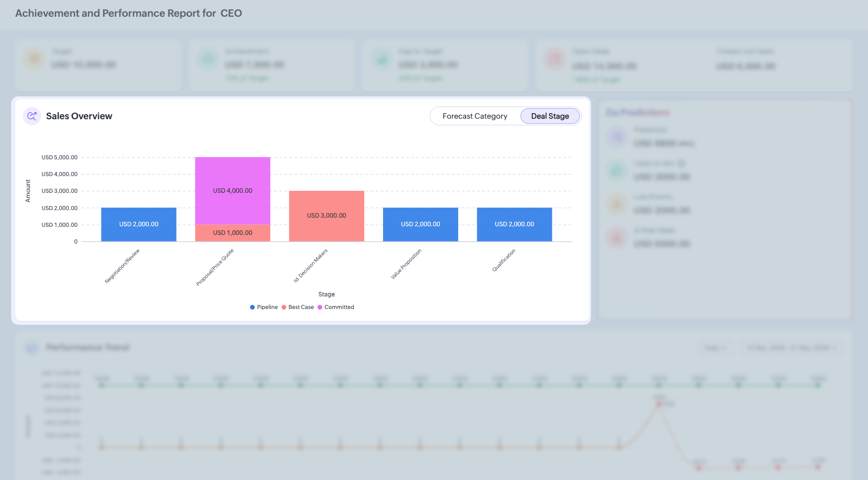868x480 pixels.
Task: Toggle the Committed legend entry
Action: 336,307
